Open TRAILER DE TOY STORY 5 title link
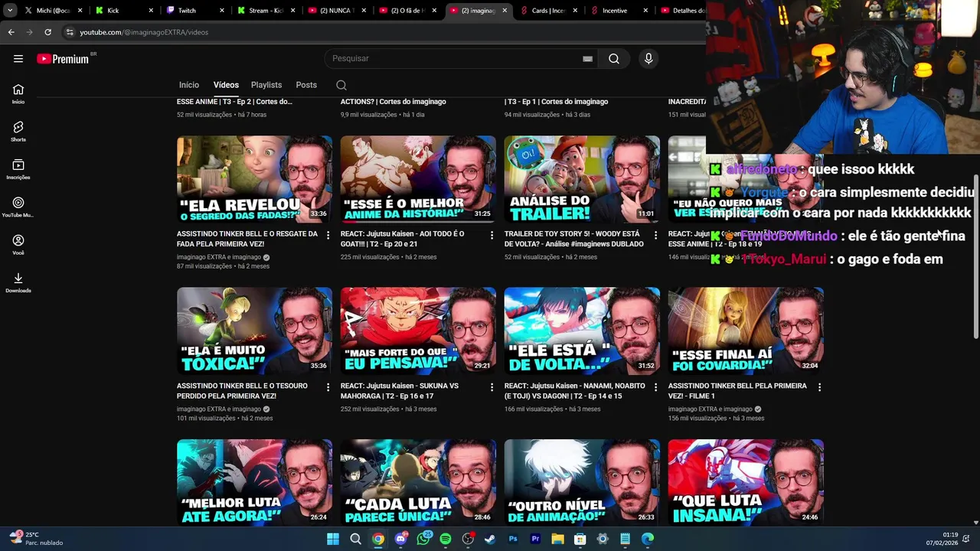 click(574, 239)
